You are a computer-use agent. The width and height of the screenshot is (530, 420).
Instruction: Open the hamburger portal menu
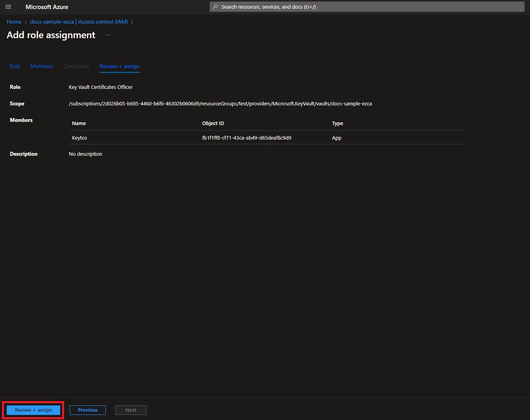coord(8,7)
